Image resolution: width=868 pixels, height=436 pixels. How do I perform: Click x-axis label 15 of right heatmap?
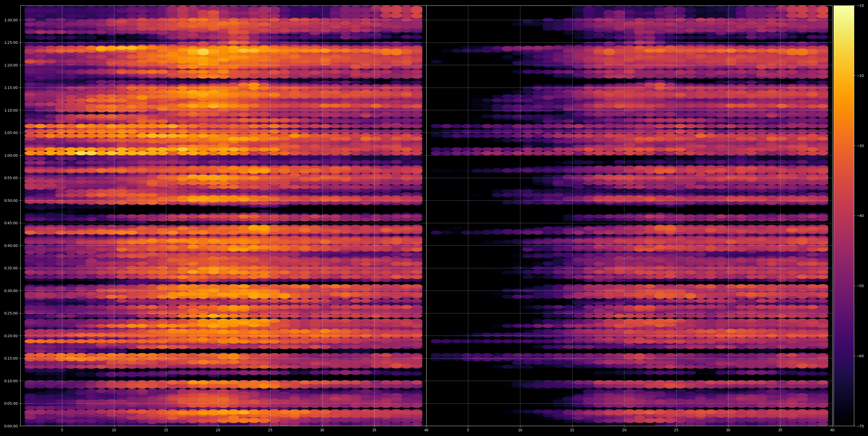(572, 430)
